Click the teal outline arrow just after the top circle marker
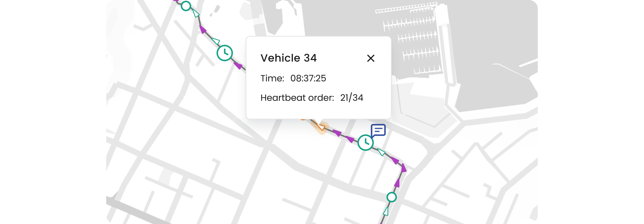Screen dimensions: 644x224 [196, 13]
